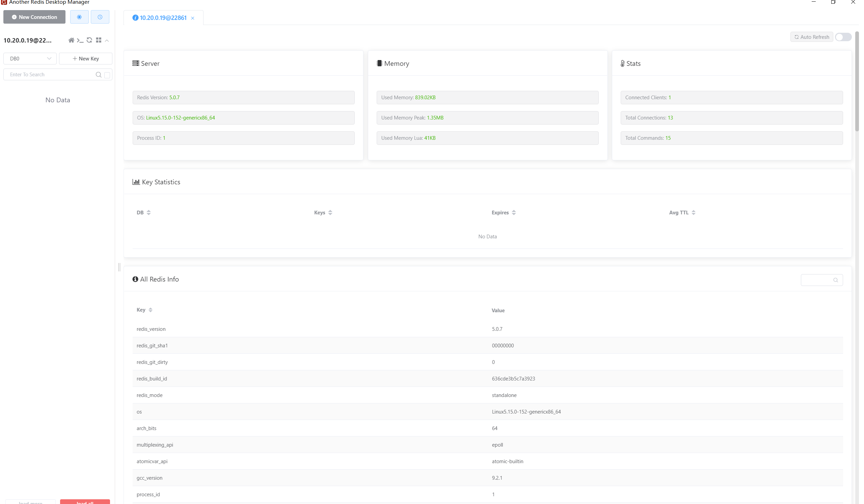Click the magnifier in the All Redis Info filter
This screenshot has width=864, height=504.
pos(835,280)
